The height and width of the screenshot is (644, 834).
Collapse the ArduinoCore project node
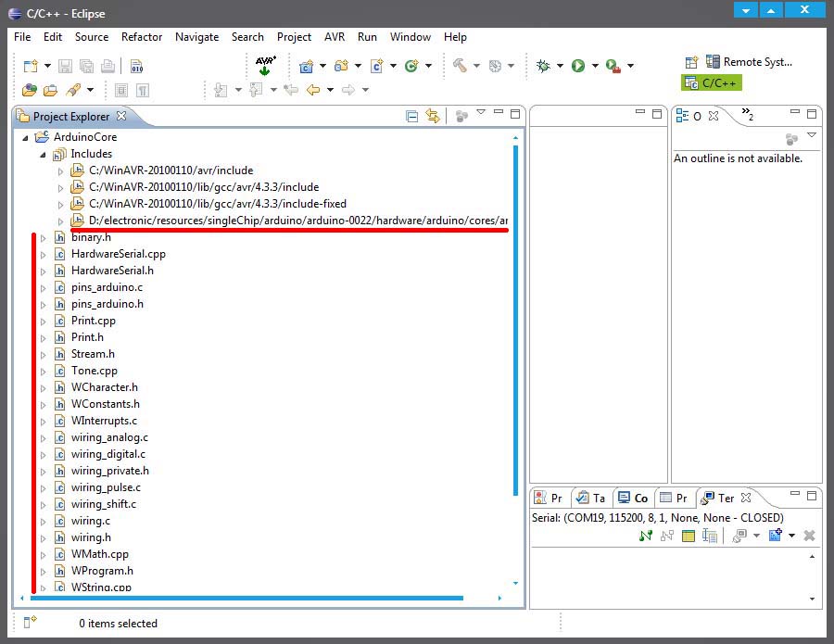tap(25, 138)
